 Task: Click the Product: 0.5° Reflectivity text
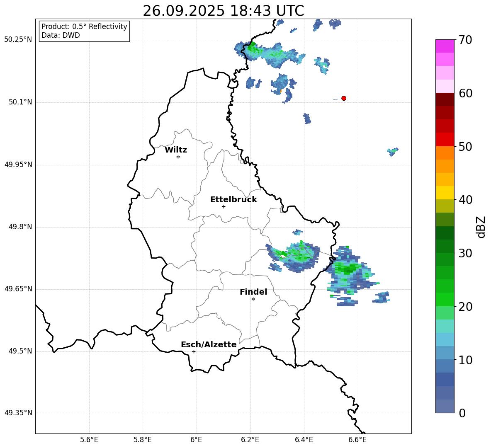84,26
